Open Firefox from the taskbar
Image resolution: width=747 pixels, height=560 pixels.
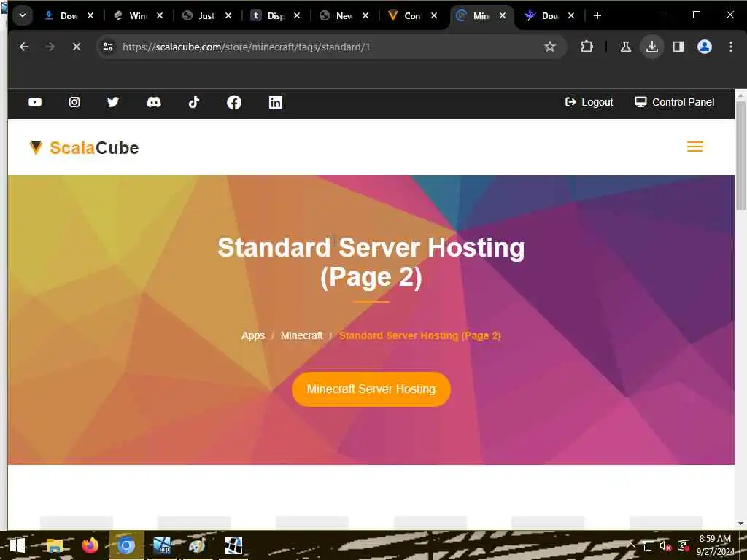click(x=90, y=545)
